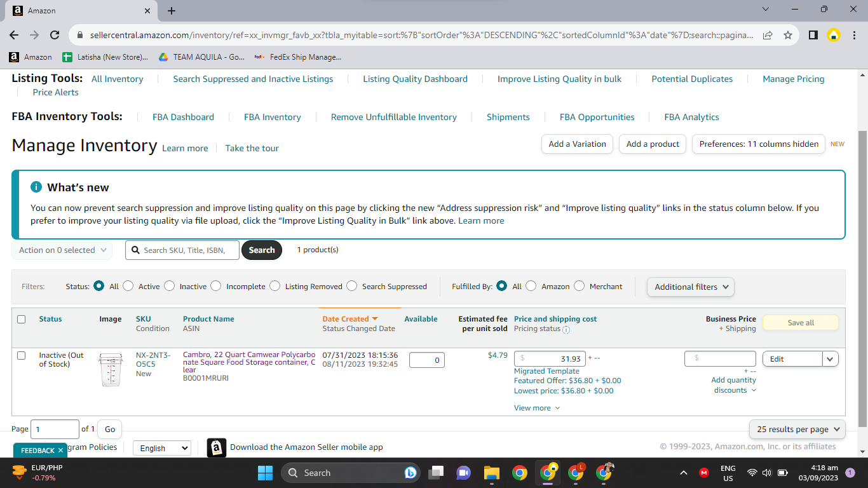Open Shipments under FBA Inventory Tools
Viewport: 868px width, 488px height.
[x=508, y=117]
